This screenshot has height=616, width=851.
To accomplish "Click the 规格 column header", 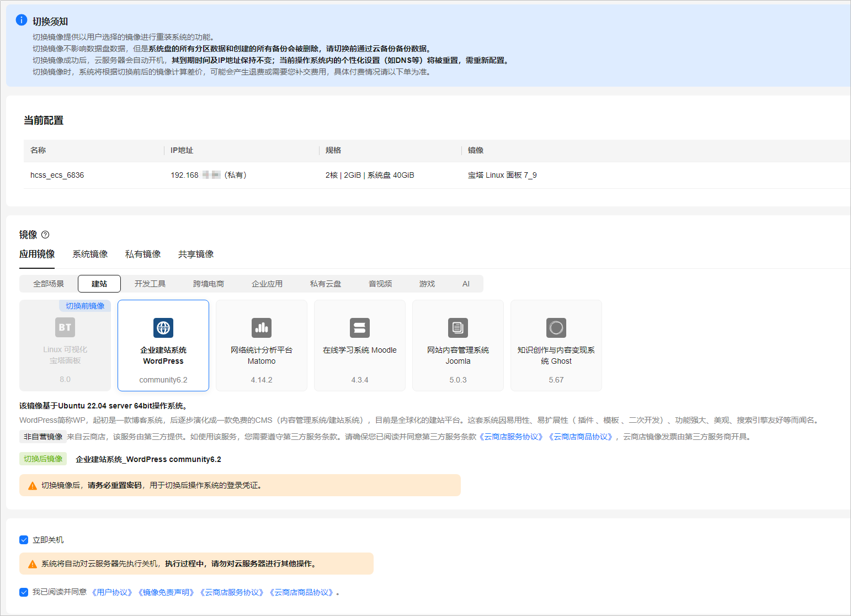I will pyautogui.click(x=333, y=150).
